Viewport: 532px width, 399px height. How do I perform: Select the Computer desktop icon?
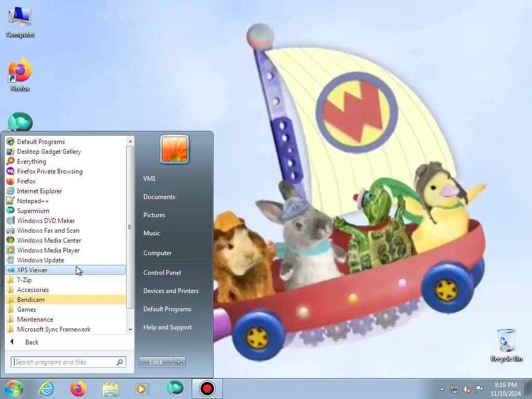20,22
